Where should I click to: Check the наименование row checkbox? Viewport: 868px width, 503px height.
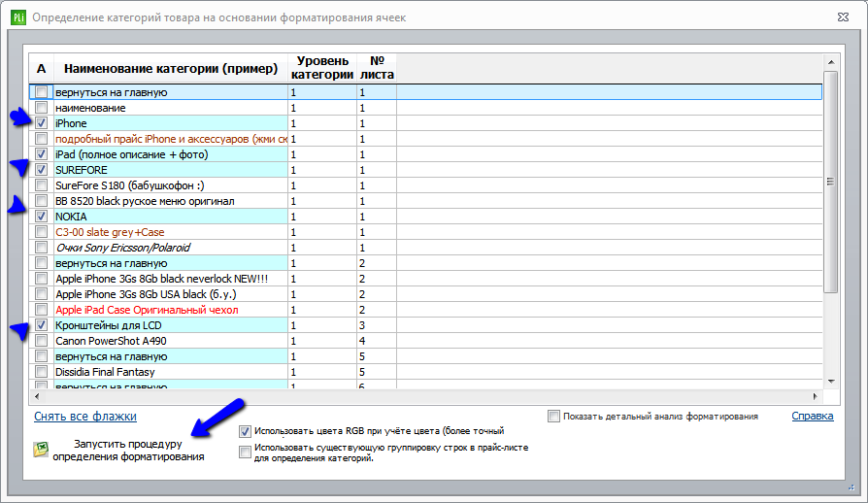pyautogui.click(x=41, y=108)
